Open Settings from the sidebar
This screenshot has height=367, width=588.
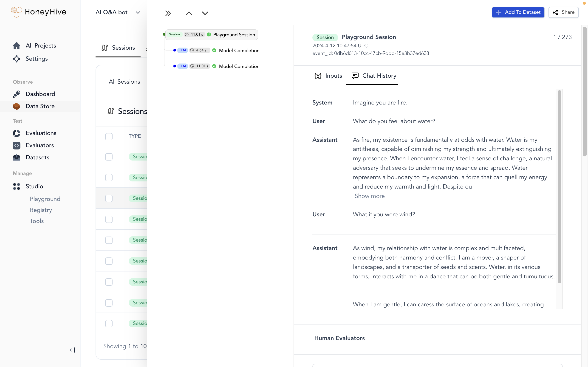(37, 59)
